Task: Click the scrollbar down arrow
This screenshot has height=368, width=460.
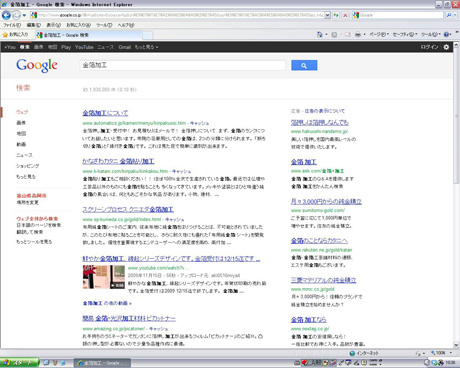Action: pyautogui.click(x=456, y=345)
